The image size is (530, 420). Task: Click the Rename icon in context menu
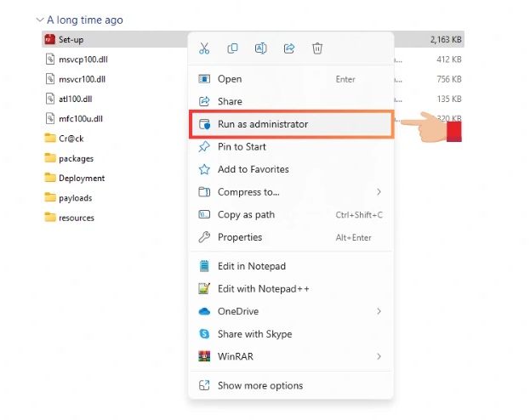(260, 48)
